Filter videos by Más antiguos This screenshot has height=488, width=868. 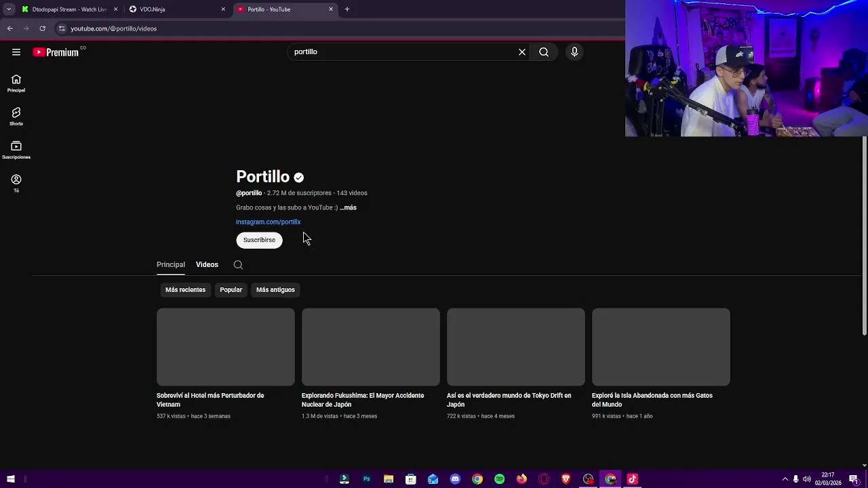tap(275, 290)
